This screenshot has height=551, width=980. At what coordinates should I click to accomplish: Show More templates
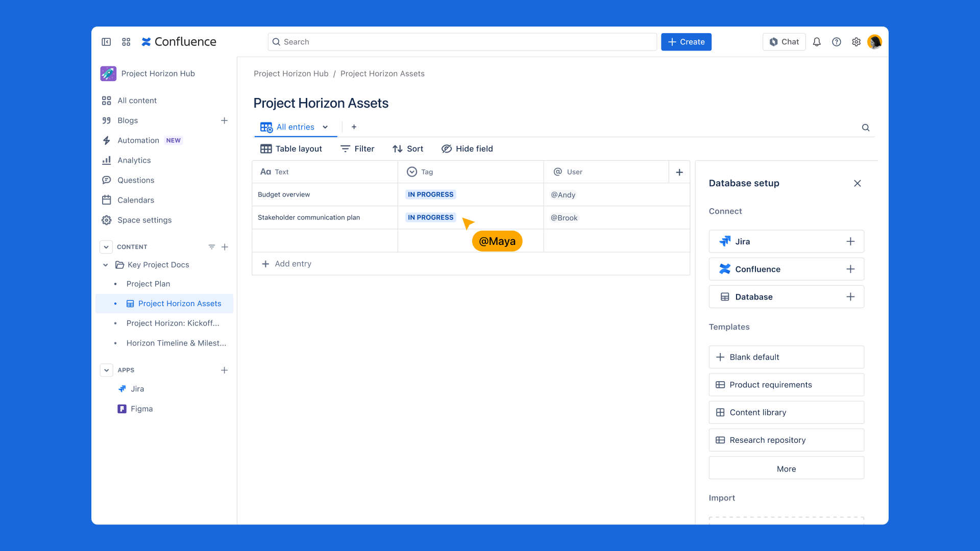coord(786,468)
